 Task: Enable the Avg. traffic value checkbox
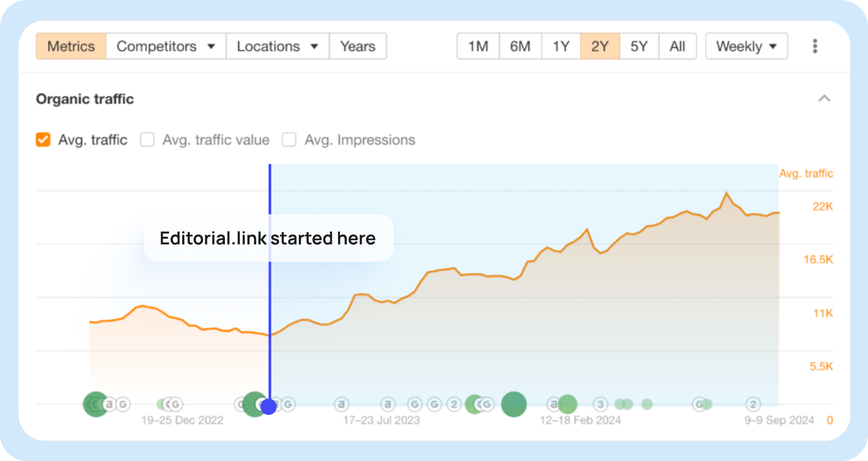(x=147, y=140)
